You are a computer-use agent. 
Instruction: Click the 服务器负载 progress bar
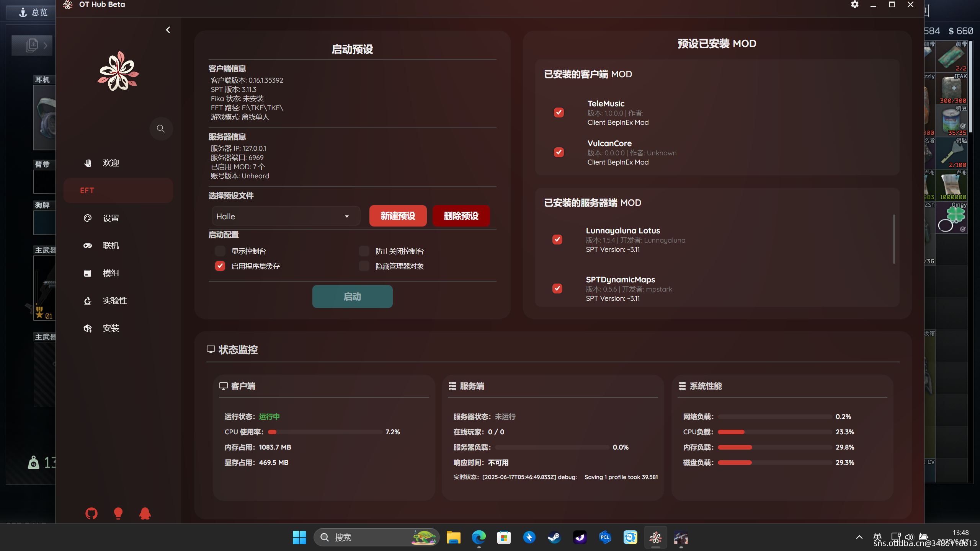552,447
